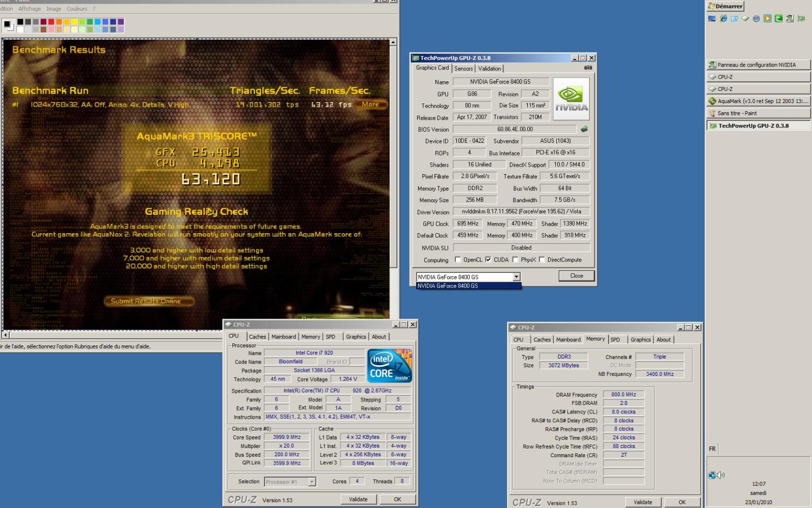The height and width of the screenshot is (508, 812).
Task: Open the Image menu in Paint
Action: pyautogui.click(x=54, y=9)
